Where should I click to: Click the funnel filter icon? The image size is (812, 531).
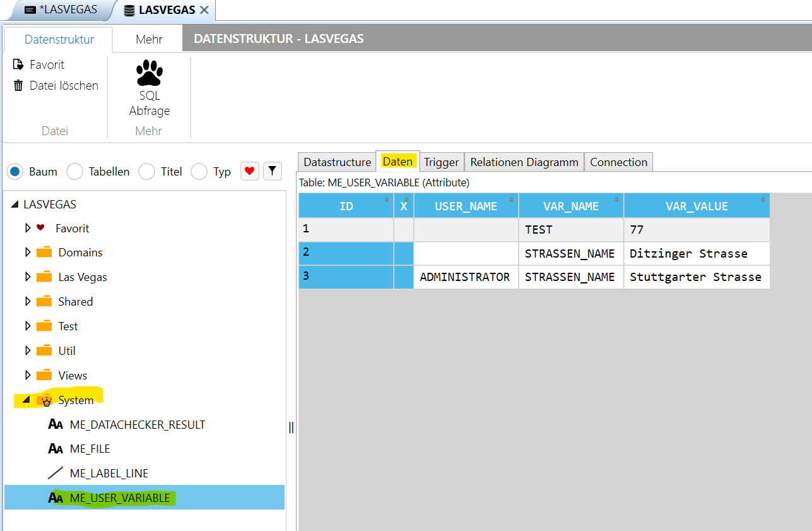pos(272,171)
